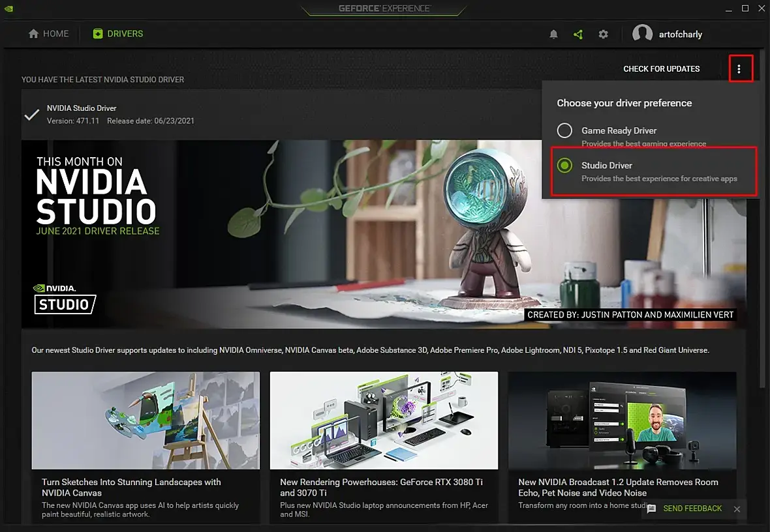Click the user avatar picture
Screen dimensions: 770x532
(642, 34)
